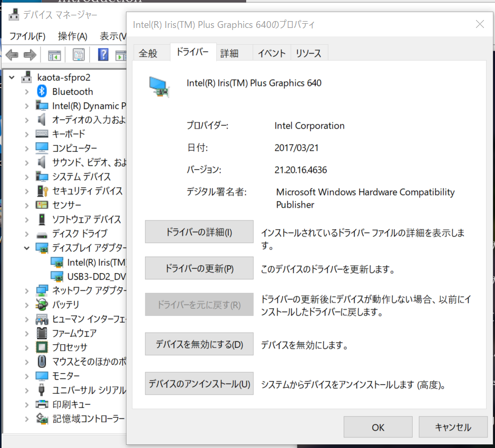Click the printer icon next to 印刷キュー
This screenshot has width=495, height=448.
click(42, 404)
